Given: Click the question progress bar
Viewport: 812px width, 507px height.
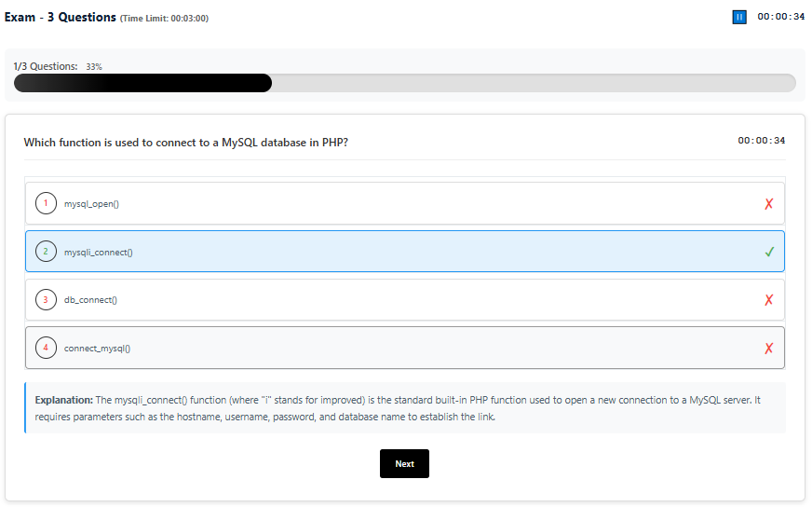Looking at the screenshot, I should 404,83.
